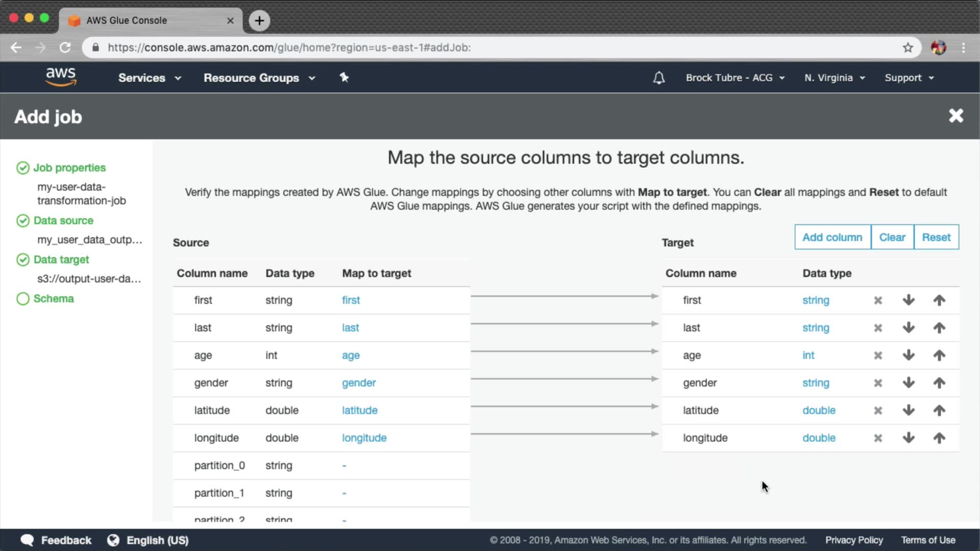
Task: Open the Resource Groups dropdown
Action: 259,78
